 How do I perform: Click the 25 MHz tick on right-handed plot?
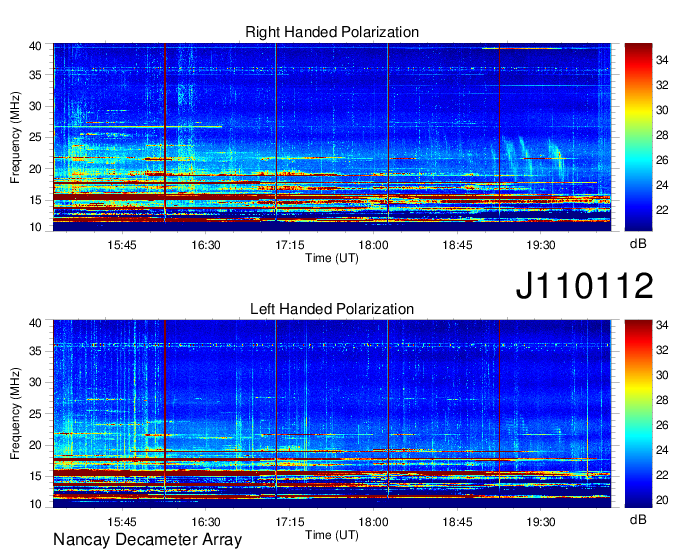[35, 137]
